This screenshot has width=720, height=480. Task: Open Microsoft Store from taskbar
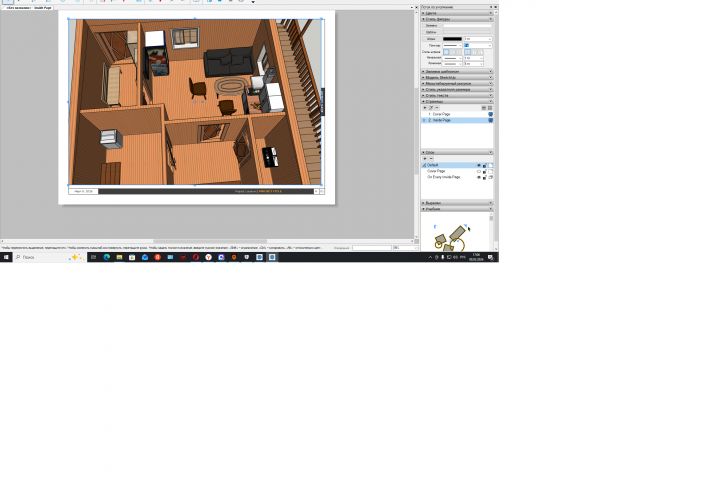click(x=132, y=257)
